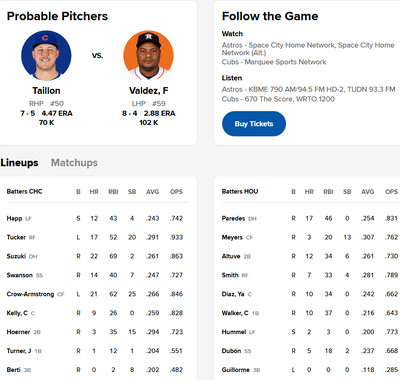Click Swanson in the CHC batters list
The width and height of the screenshot is (400, 380).
click(x=20, y=275)
